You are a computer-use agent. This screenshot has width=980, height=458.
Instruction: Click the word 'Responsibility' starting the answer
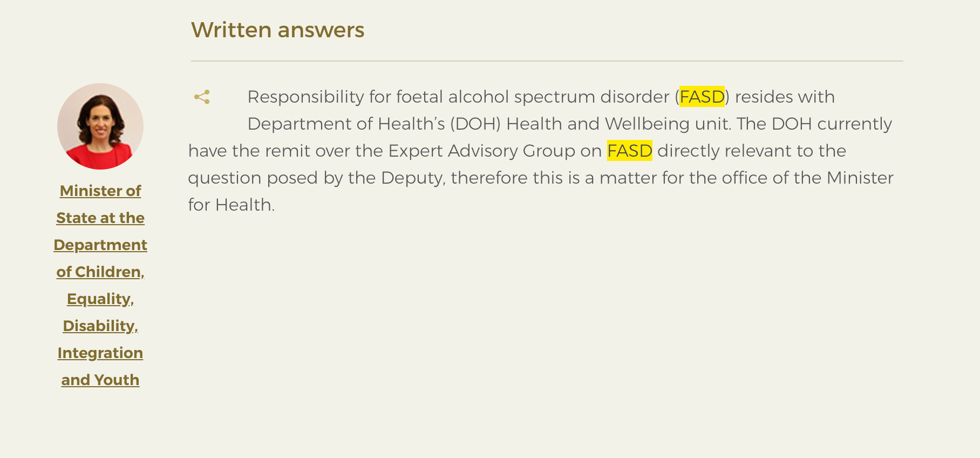pyautogui.click(x=305, y=97)
